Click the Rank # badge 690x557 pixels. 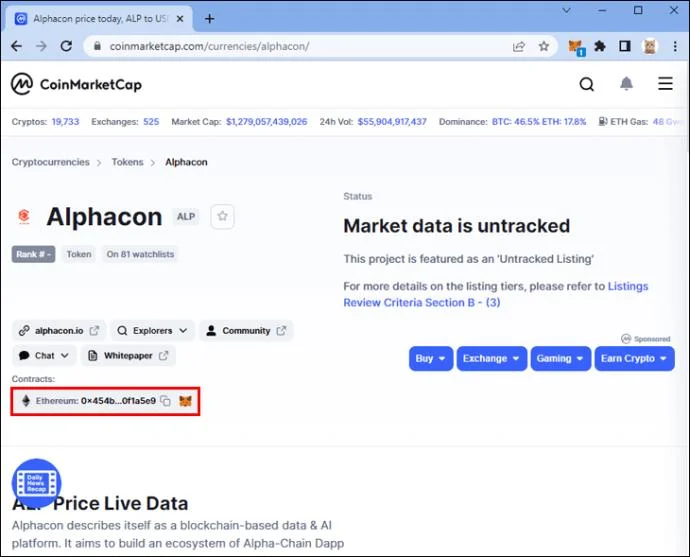(x=33, y=254)
